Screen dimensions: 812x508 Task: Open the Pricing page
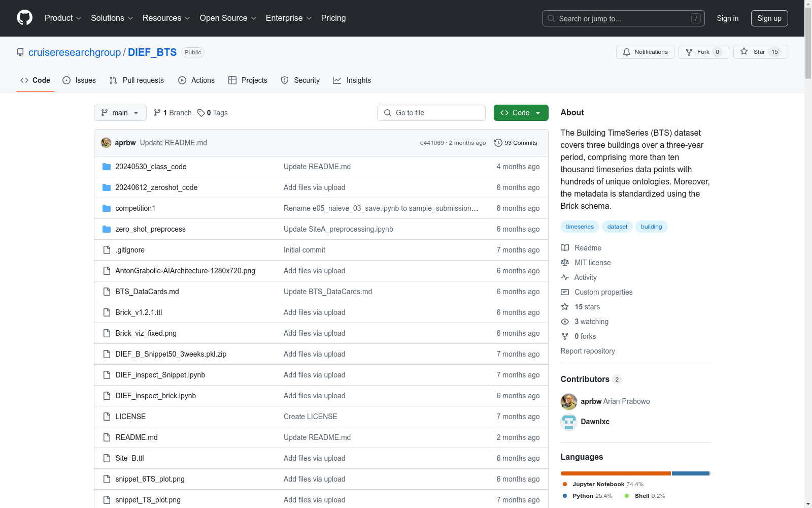click(333, 18)
